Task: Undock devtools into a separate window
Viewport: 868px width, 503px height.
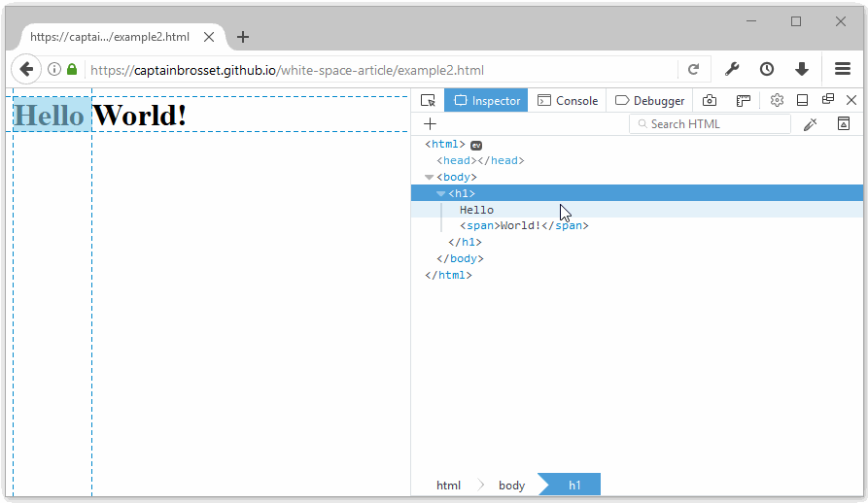Action: coord(828,100)
